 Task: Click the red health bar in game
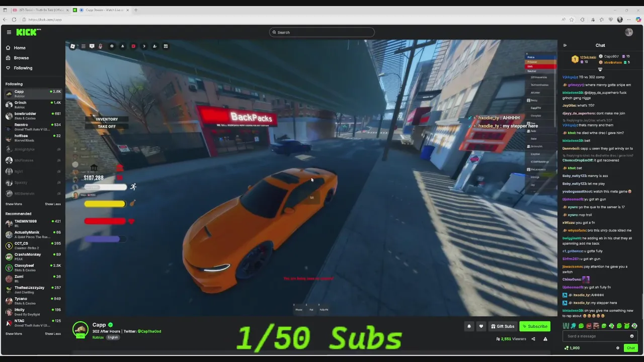tap(105, 221)
